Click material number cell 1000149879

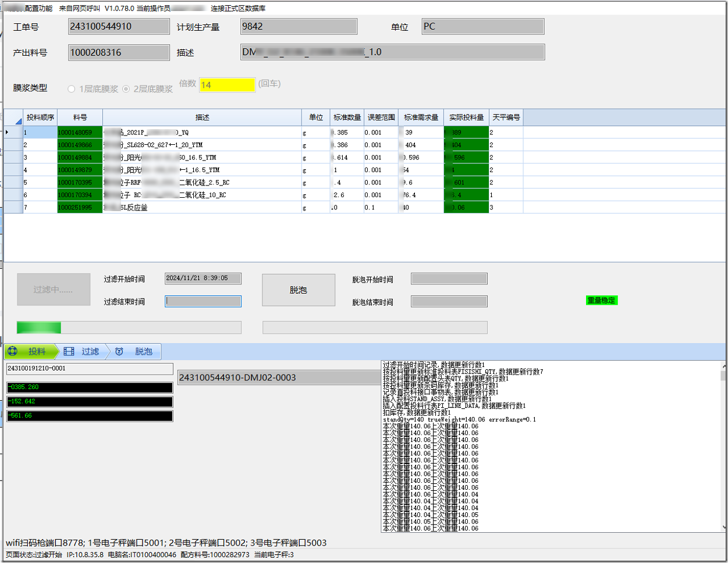pyautogui.click(x=80, y=170)
